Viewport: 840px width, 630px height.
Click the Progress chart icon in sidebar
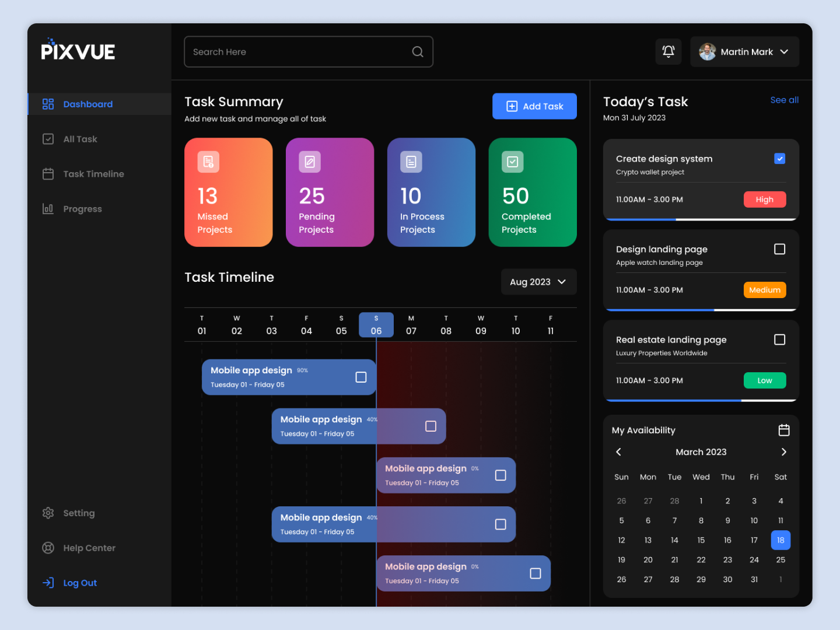coord(48,208)
